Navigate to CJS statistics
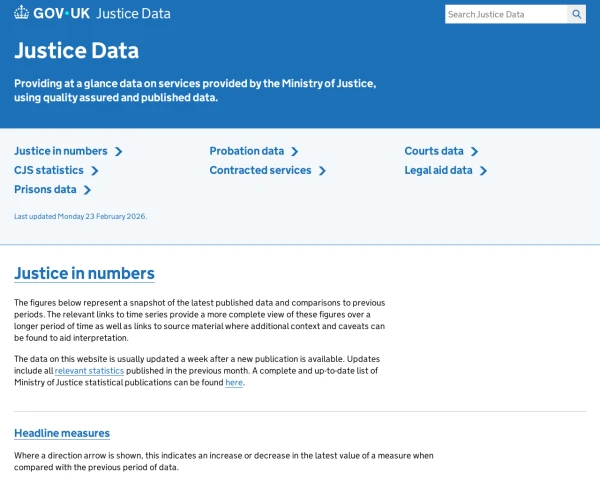This screenshot has height=480, width=600. tap(48, 170)
